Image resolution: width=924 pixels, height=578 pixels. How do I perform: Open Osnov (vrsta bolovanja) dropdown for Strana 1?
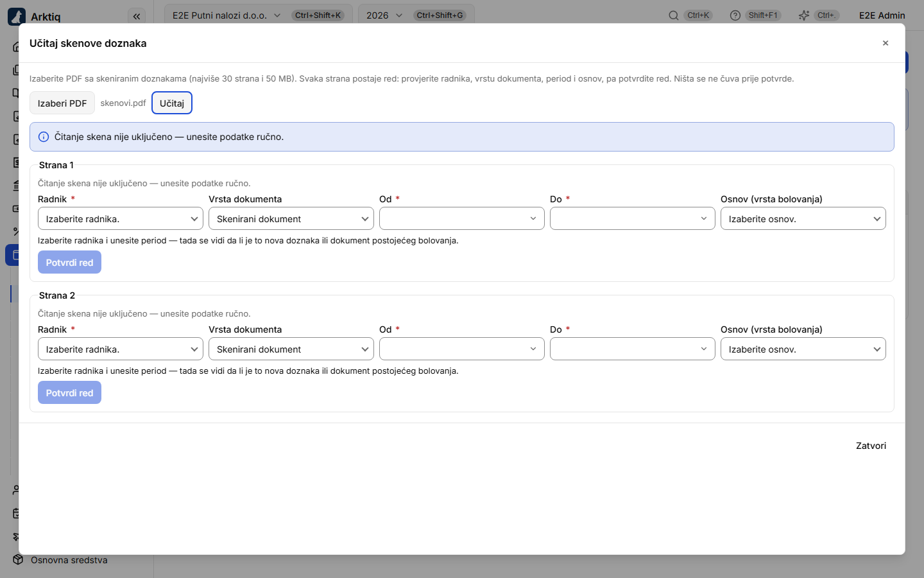click(803, 218)
